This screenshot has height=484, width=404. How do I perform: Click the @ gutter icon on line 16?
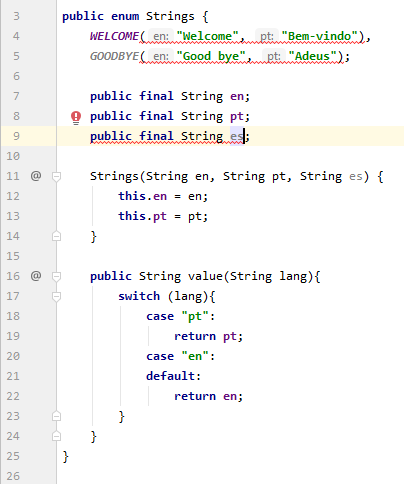pos(36,275)
